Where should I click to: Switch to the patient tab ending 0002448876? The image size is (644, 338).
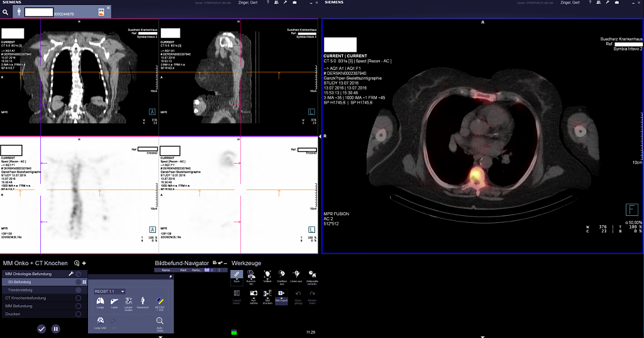pos(62,12)
